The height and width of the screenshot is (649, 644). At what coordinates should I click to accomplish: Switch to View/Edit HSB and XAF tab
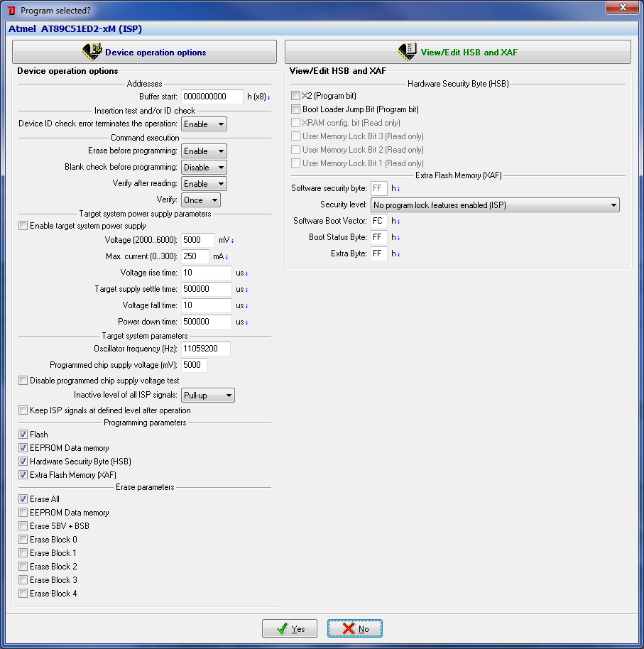click(x=457, y=52)
